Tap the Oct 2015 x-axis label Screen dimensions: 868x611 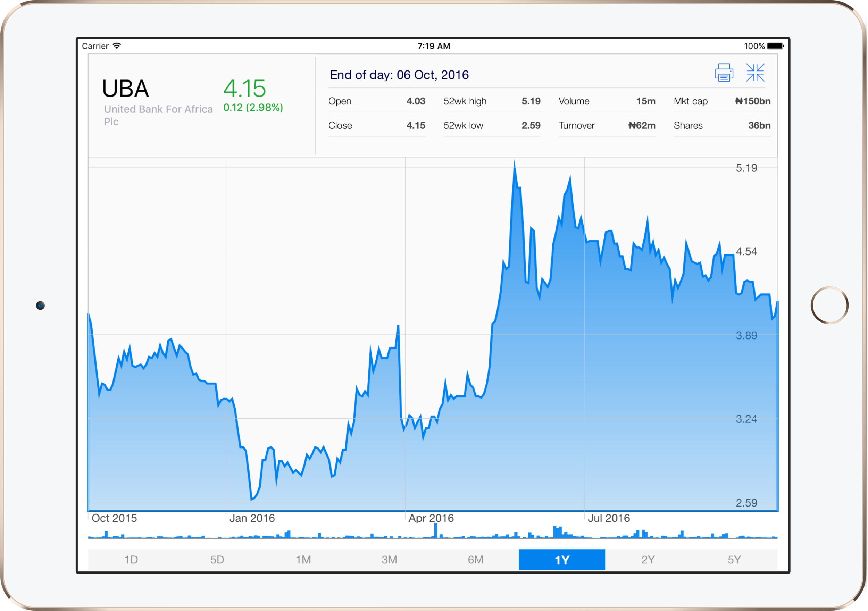(x=114, y=518)
